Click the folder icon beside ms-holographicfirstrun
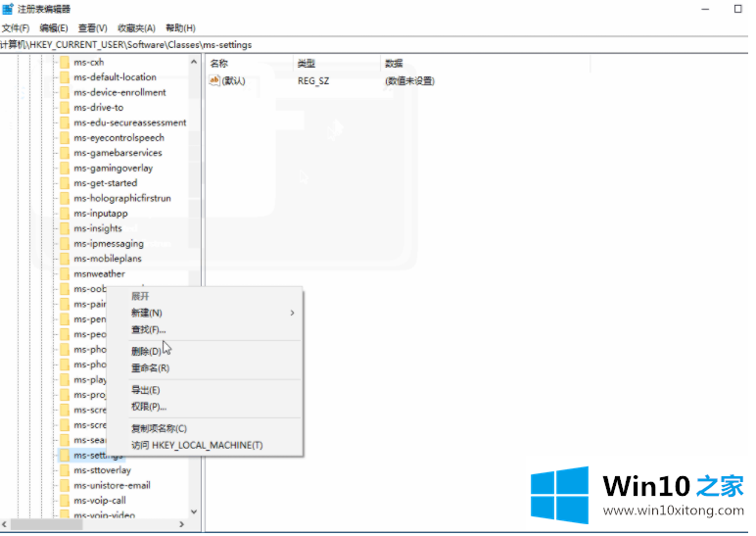 (64, 198)
